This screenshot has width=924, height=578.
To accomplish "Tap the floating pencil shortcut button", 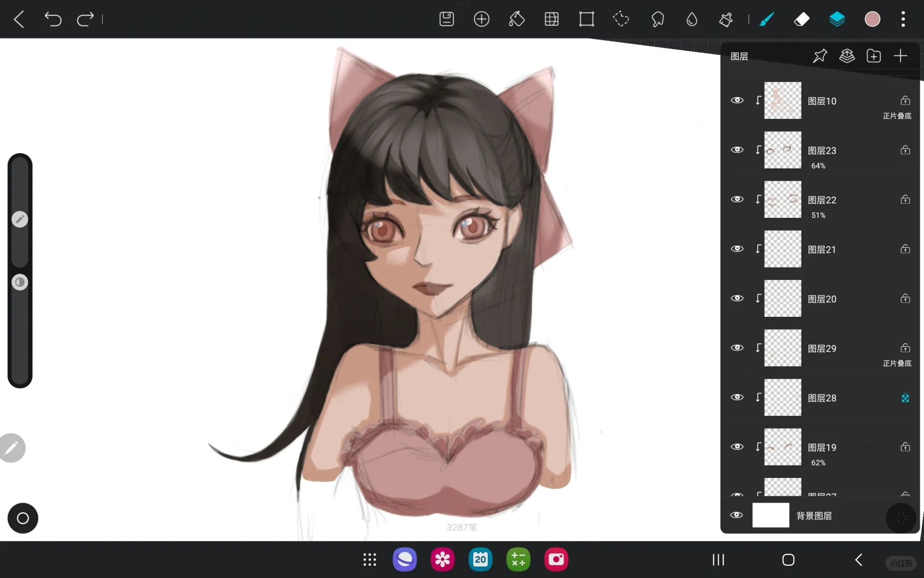I will 11,448.
